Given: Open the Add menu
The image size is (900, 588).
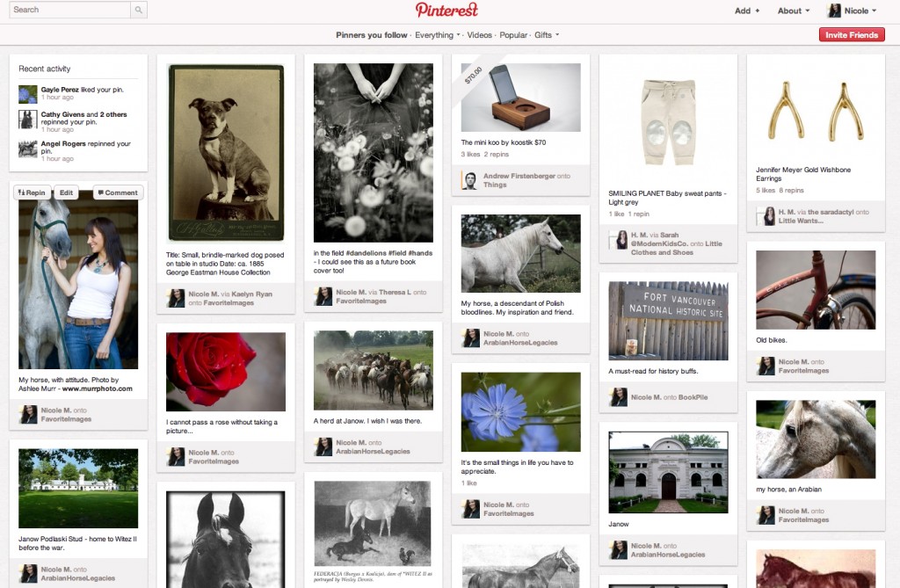Looking at the screenshot, I should (x=747, y=11).
